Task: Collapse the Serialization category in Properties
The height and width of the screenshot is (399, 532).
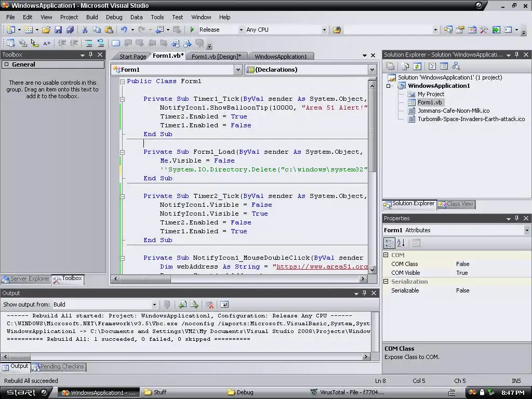Action: click(x=386, y=281)
